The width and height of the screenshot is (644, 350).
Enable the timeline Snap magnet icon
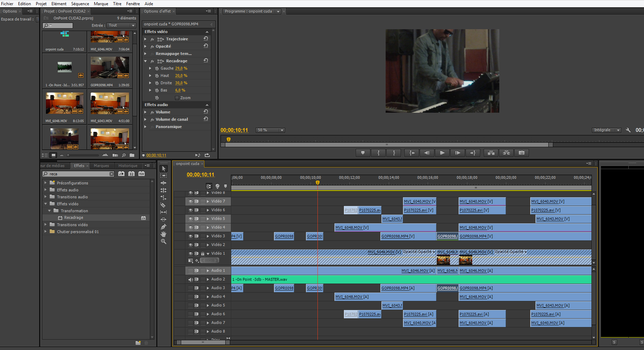point(209,186)
